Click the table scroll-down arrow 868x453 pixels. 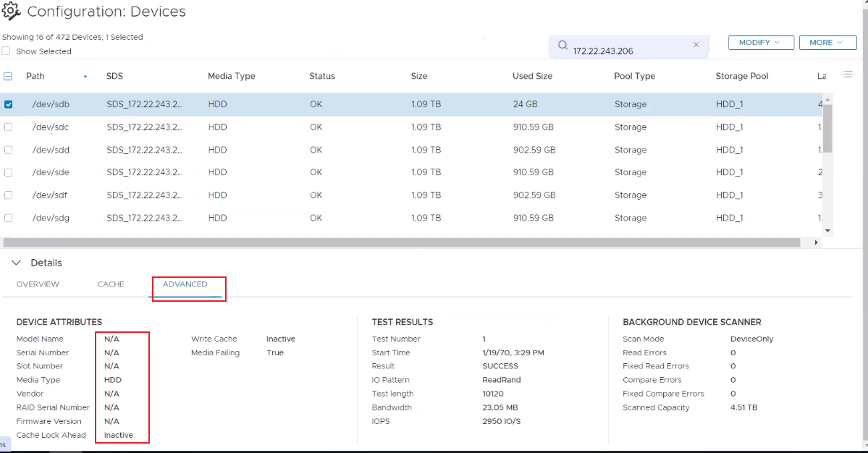pos(828,230)
